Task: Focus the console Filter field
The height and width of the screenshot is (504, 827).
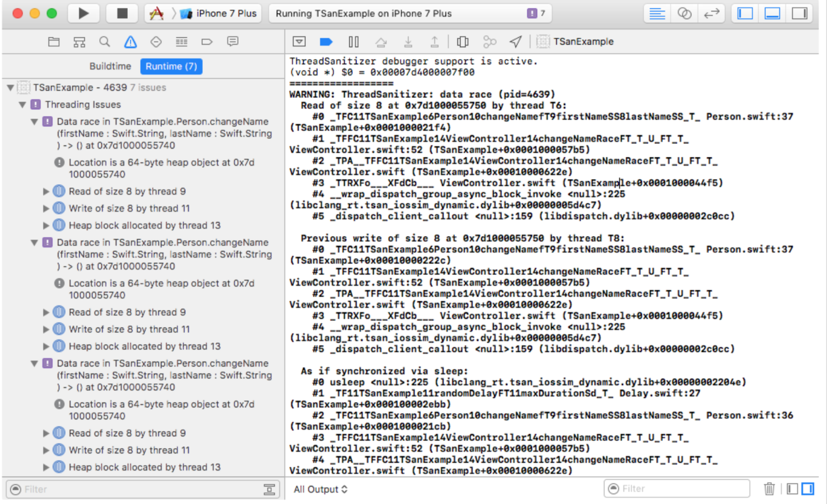Action: click(x=677, y=488)
